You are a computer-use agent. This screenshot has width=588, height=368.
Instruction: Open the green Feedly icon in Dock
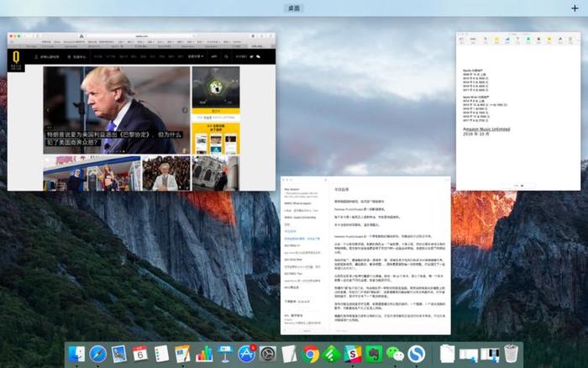332,354
